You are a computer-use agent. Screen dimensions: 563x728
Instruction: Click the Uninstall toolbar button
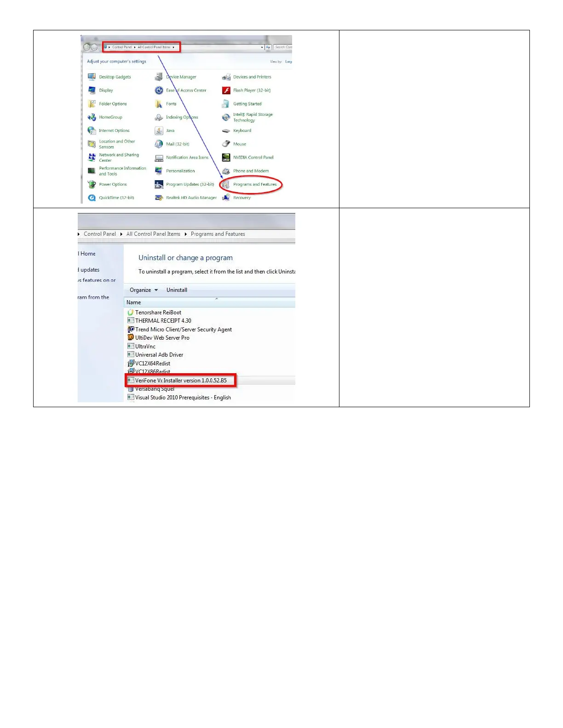point(177,290)
